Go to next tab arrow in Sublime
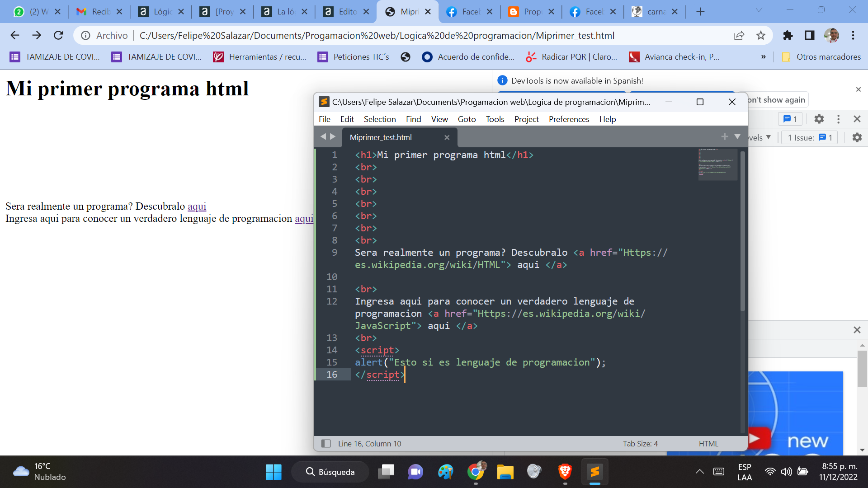The width and height of the screenshot is (868, 488). (x=333, y=136)
